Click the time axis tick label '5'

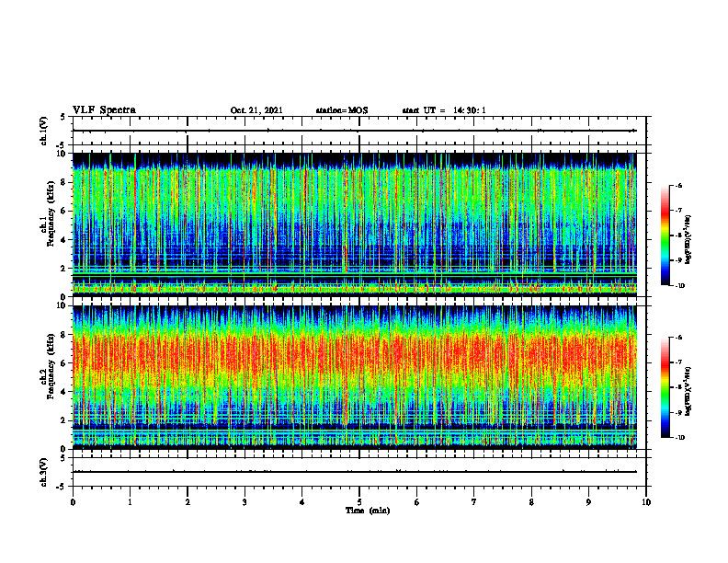(359, 502)
